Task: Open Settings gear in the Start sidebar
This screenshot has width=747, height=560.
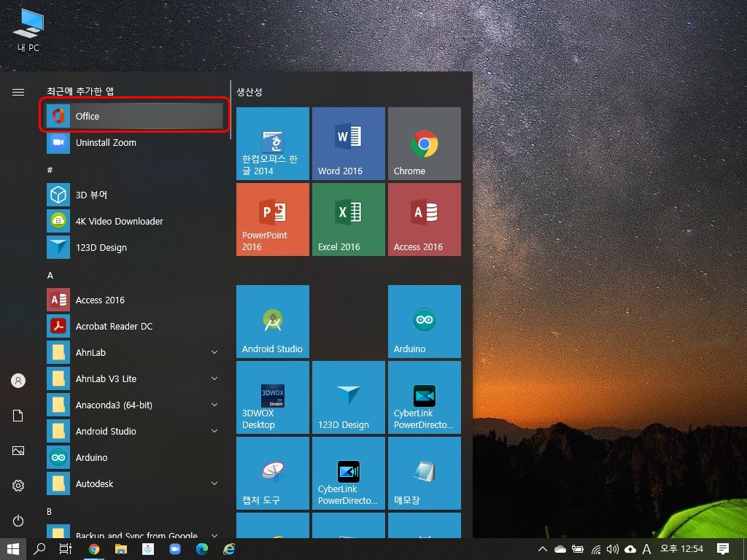Action: 18,486
